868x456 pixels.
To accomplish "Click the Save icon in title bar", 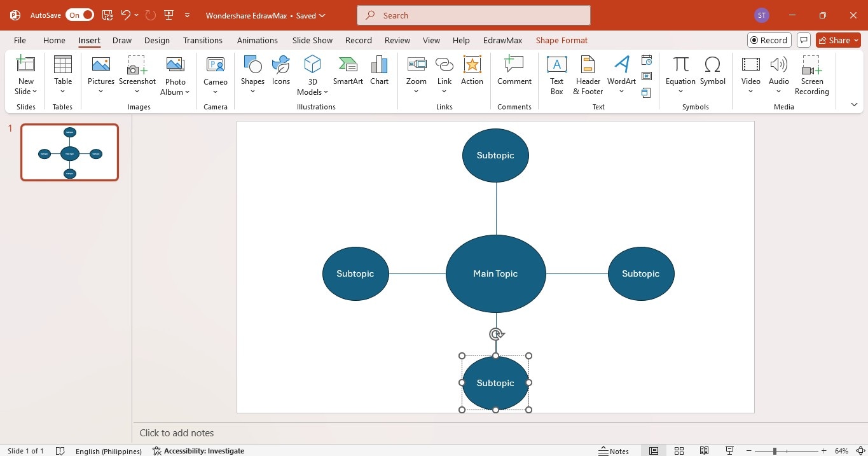I will click(107, 15).
